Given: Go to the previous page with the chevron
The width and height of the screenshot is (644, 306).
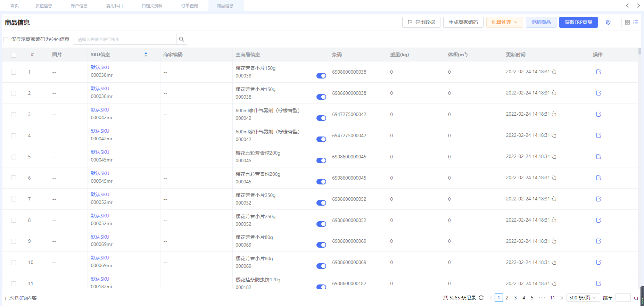Looking at the screenshot, I should tap(490, 298).
